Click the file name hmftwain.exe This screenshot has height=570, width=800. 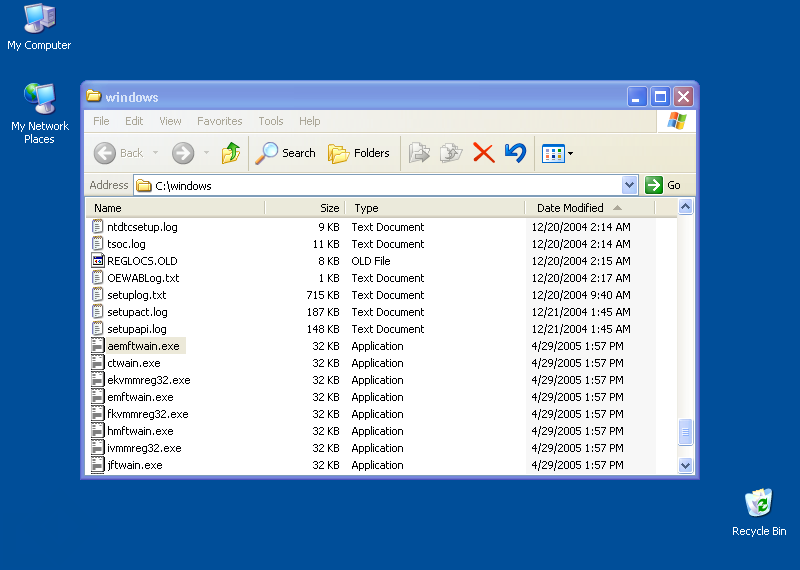tap(140, 431)
